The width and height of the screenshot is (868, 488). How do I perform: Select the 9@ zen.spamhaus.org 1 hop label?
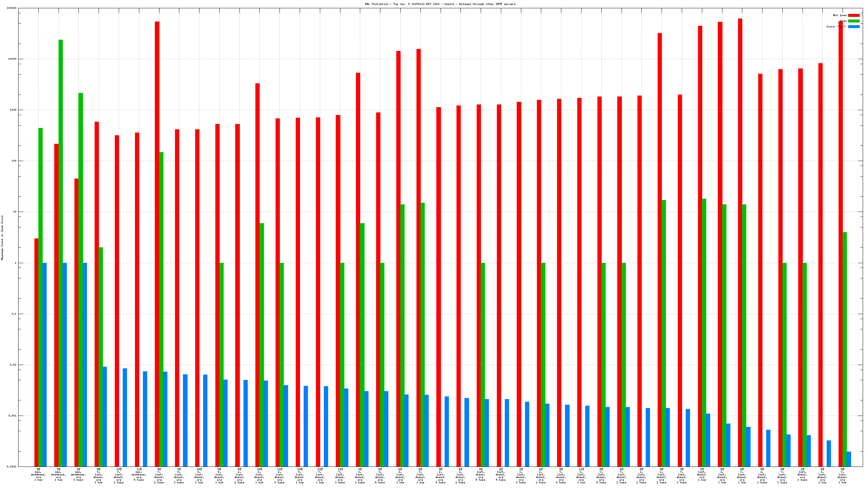[x=38, y=474]
